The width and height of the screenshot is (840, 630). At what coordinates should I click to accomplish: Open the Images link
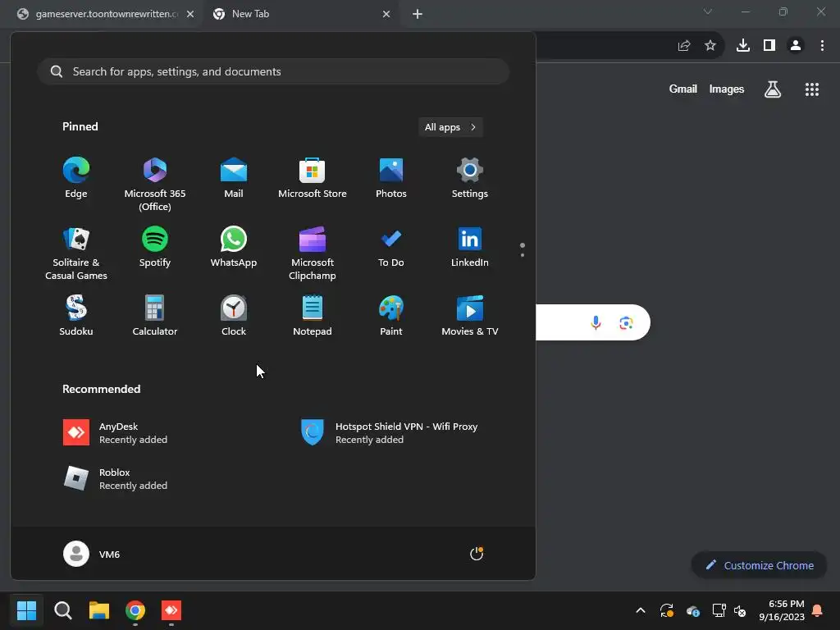tap(727, 89)
